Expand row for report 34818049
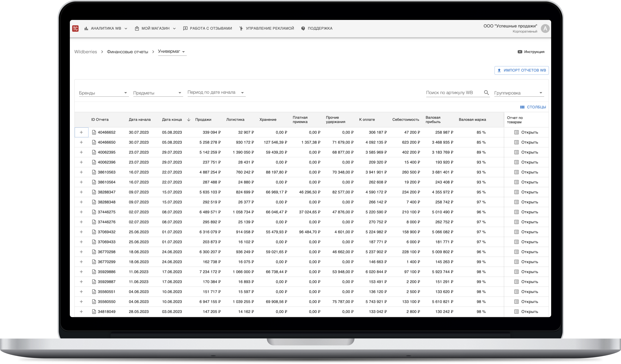The width and height of the screenshot is (621, 364). point(81,312)
